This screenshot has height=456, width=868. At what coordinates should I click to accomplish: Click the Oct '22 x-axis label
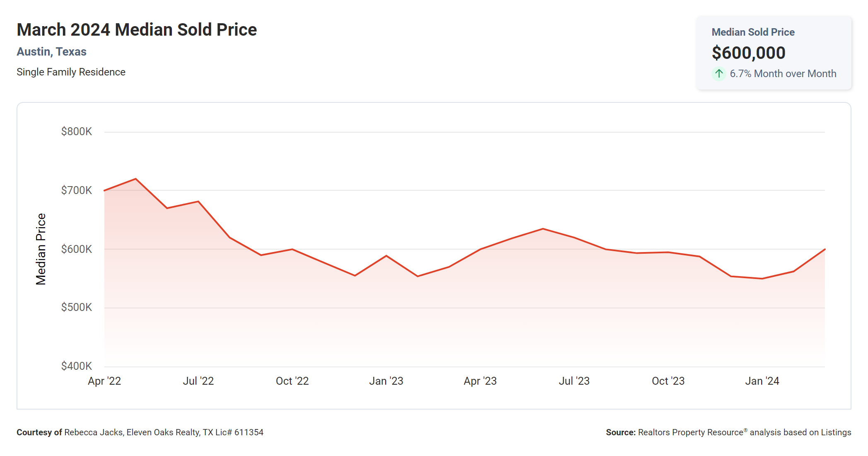pos(292,381)
